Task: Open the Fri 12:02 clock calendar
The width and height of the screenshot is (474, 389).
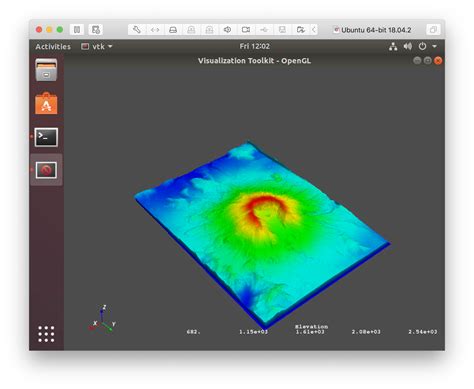Action: tap(255, 46)
